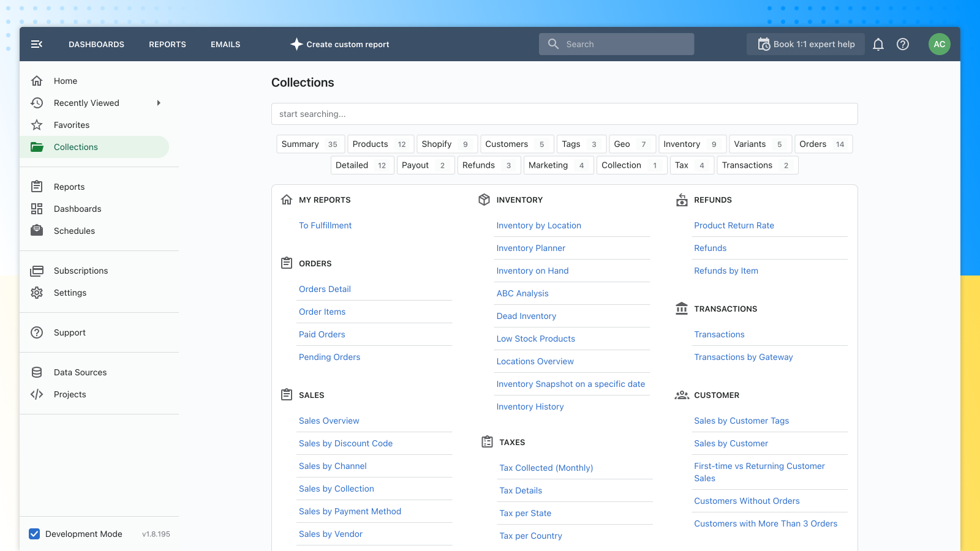Image resolution: width=980 pixels, height=551 pixels.
Task: Click the Projects code brackets icon
Action: click(37, 394)
